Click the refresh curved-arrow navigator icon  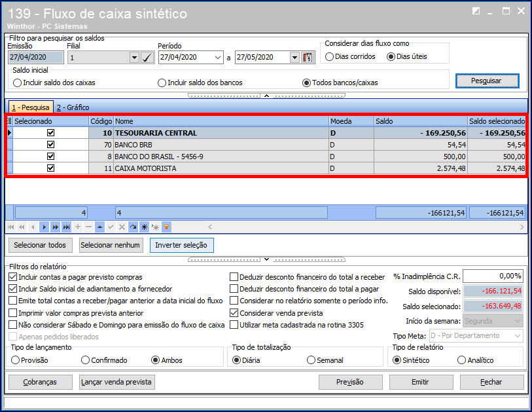[x=133, y=227]
